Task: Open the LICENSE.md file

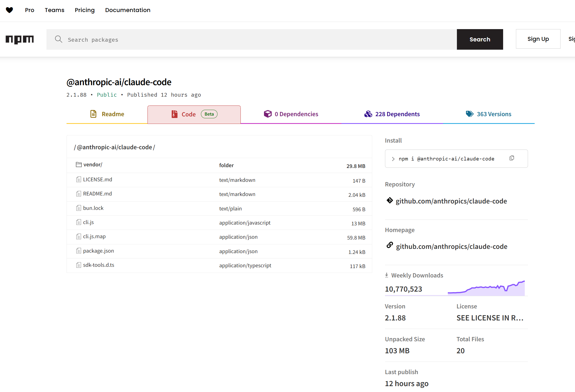Action: point(98,179)
